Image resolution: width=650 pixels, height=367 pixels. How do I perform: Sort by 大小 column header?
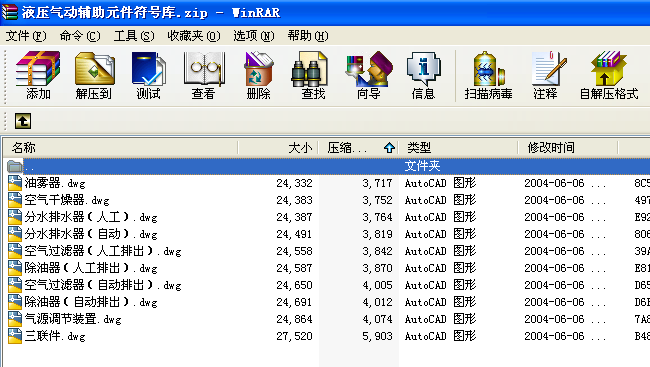278,148
